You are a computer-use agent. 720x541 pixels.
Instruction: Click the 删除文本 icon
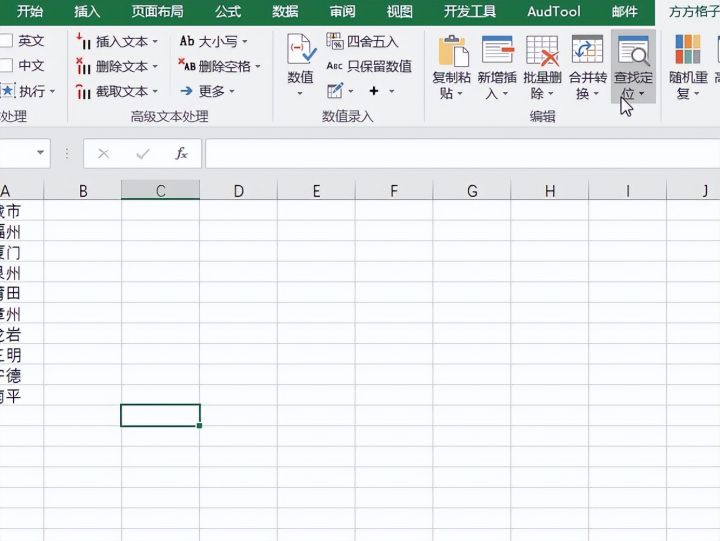pos(83,67)
